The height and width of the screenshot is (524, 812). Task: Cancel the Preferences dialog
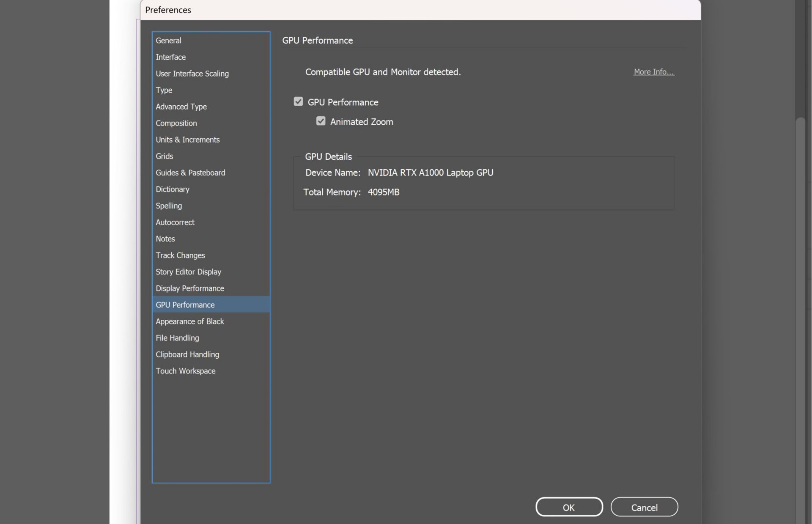[x=645, y=507]
